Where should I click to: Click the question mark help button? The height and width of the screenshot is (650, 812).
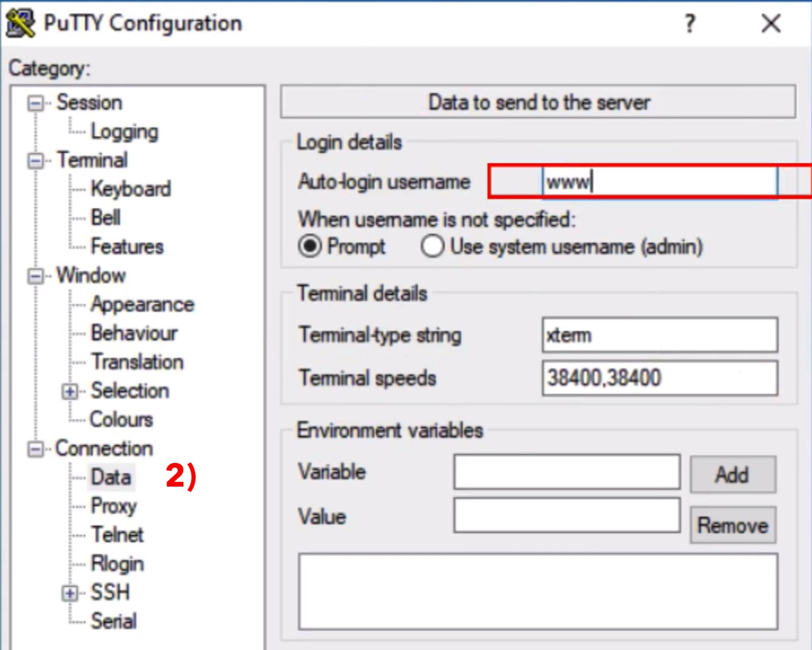(690, 23)
